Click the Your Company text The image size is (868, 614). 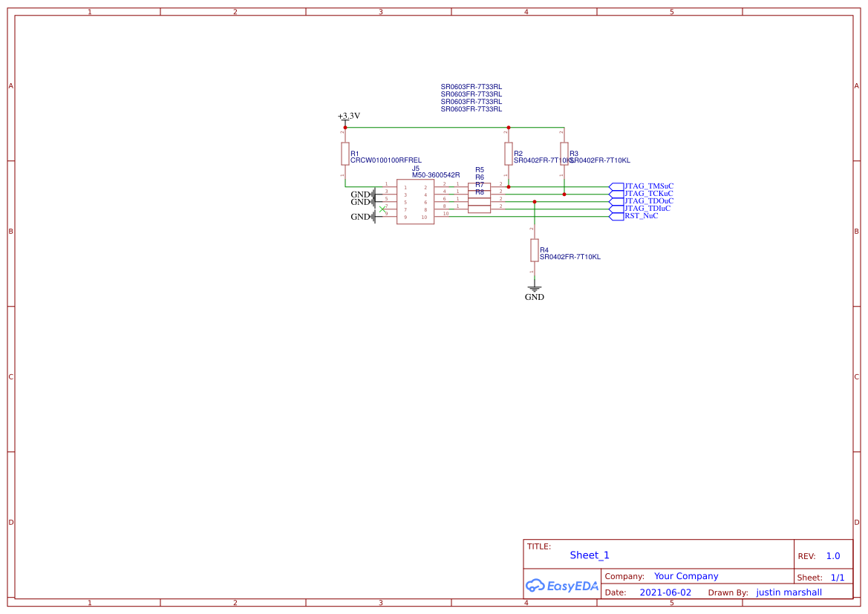(685, 576)
